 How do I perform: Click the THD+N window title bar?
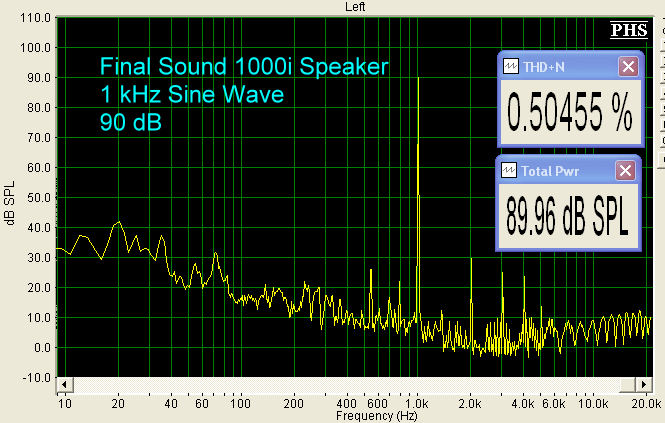click(x=570, y=67)
